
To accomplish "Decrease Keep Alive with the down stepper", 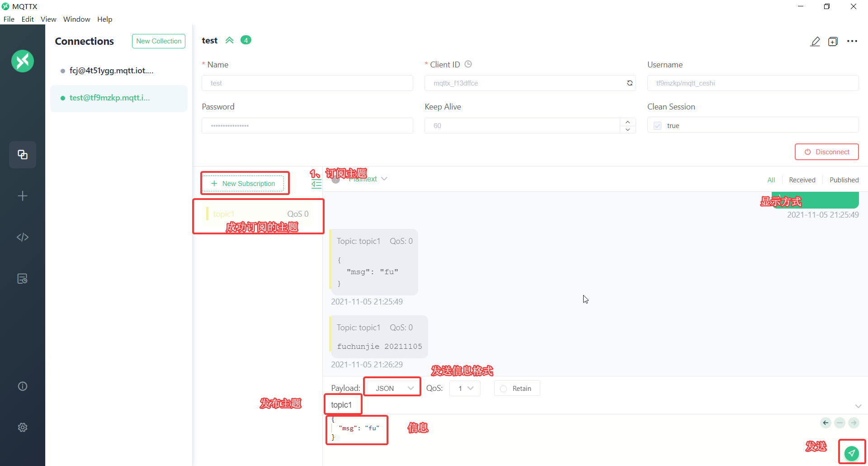I will pyautogui.click(x=627, y=129).
